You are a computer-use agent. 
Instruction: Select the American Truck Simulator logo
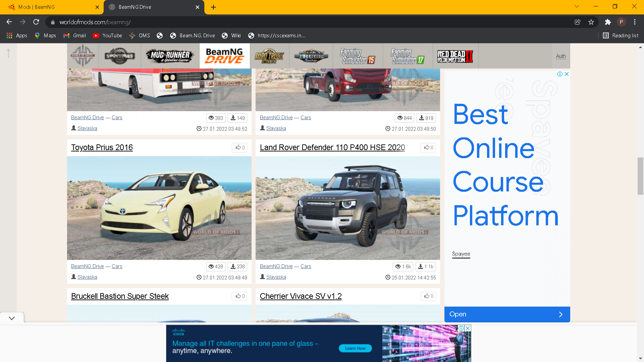coord(311,56)
